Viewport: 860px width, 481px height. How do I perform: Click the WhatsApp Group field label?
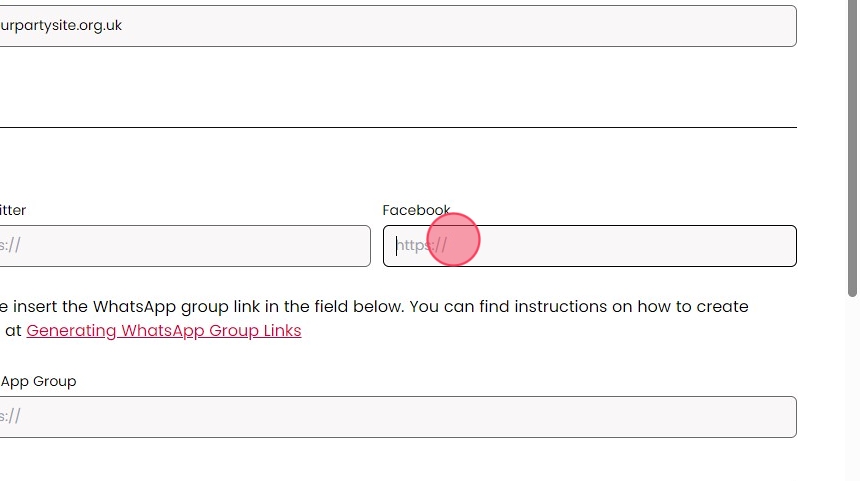(x=38, y=381)
